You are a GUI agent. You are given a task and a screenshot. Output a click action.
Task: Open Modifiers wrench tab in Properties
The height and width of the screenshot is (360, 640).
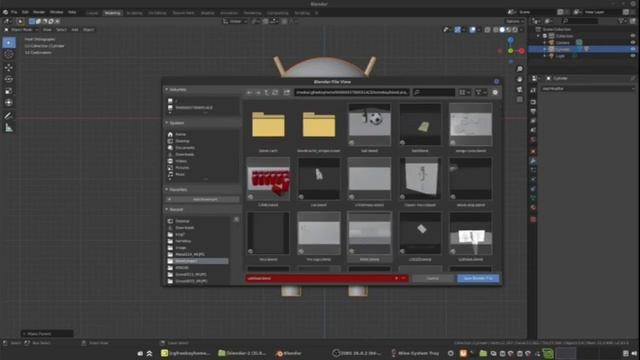pyautogui.click(x=533, y=161)
